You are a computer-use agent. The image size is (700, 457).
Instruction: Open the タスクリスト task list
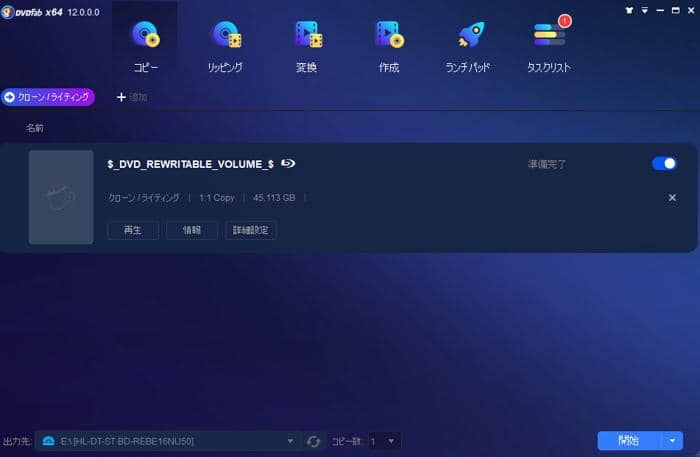(549, 46)
